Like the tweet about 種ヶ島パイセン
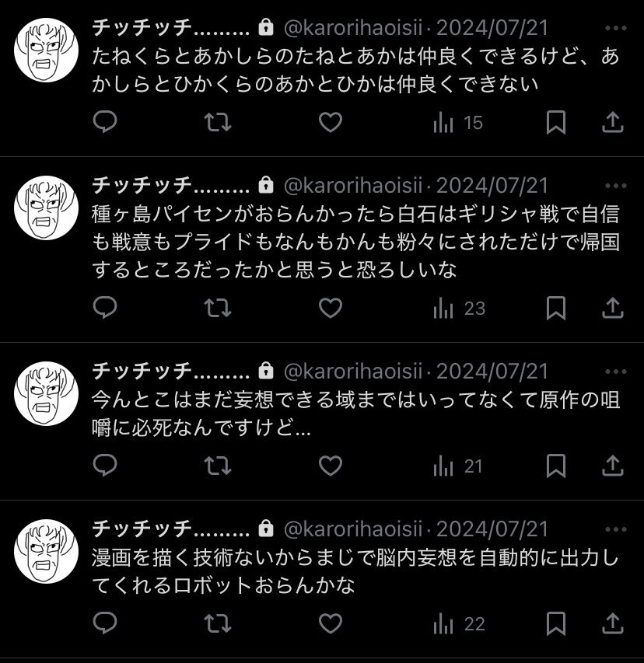This screenshot has width=644, height=663. 330,308
